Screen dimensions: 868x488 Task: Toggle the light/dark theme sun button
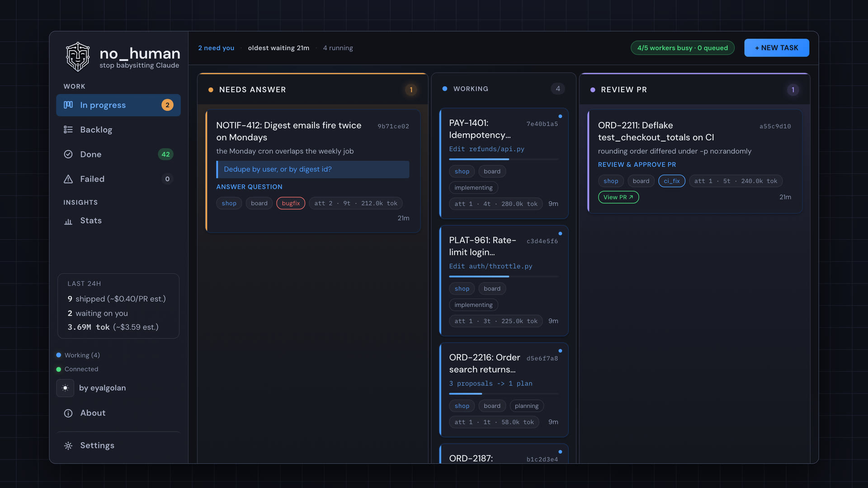[65, 388]
